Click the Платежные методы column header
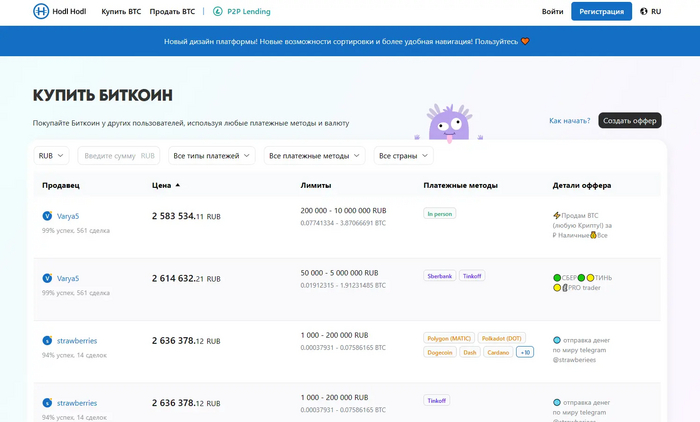This screenshot has height=422, width=700. tap(460, 185)
